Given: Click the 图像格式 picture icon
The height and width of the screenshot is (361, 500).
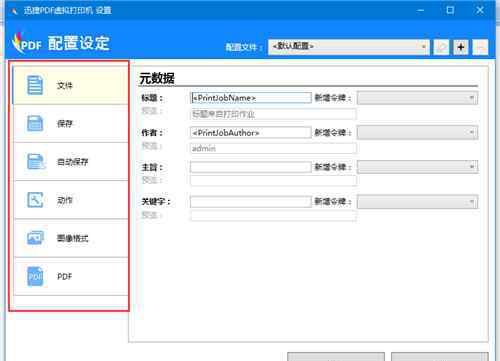Looking at the screenshot, I should (x=35, y=238).
